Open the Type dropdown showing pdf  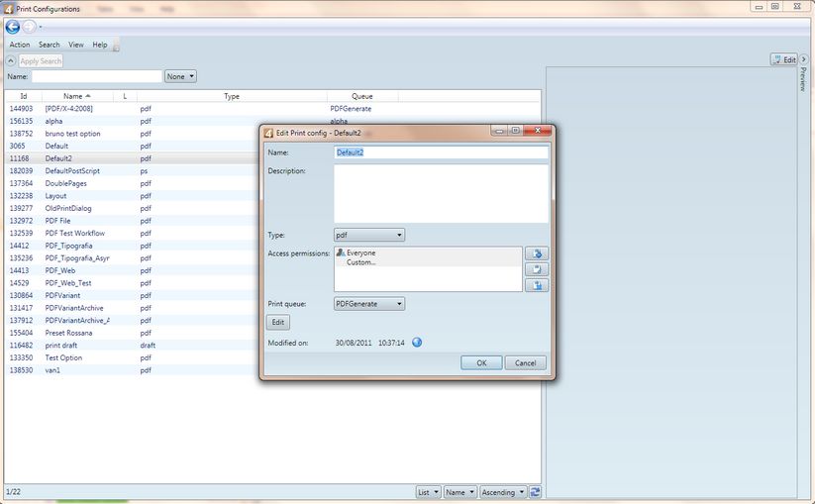pos(369,235)
